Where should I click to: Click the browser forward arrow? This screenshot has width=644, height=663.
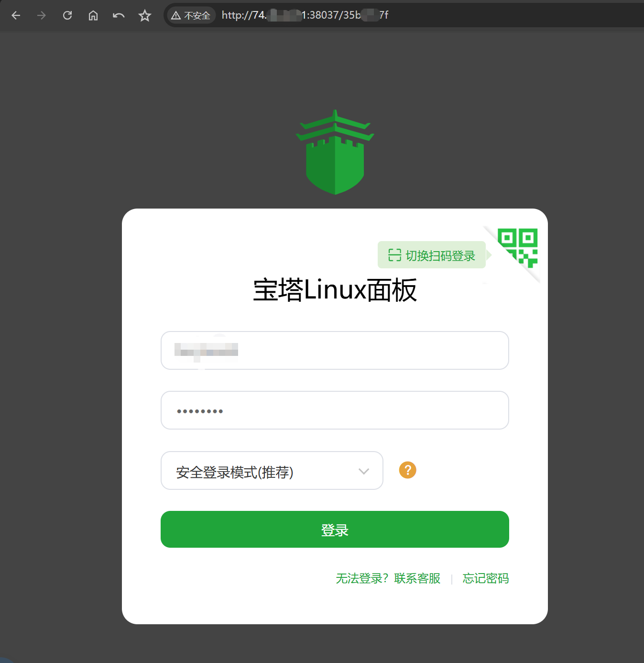(42, 15)
